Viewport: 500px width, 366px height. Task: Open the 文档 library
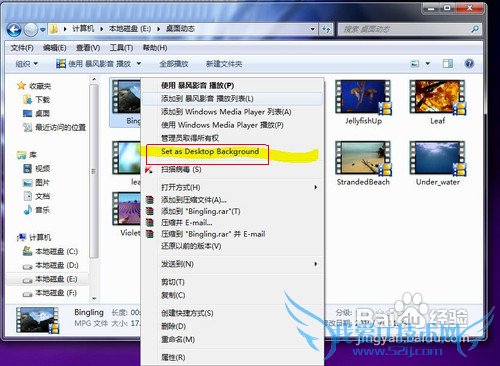tap(37, 196)
